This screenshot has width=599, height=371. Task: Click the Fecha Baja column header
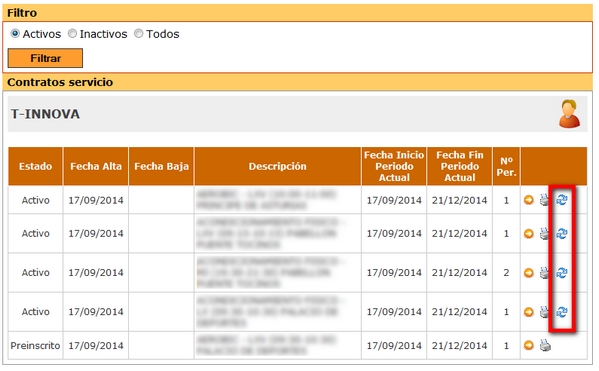[161, 166]
